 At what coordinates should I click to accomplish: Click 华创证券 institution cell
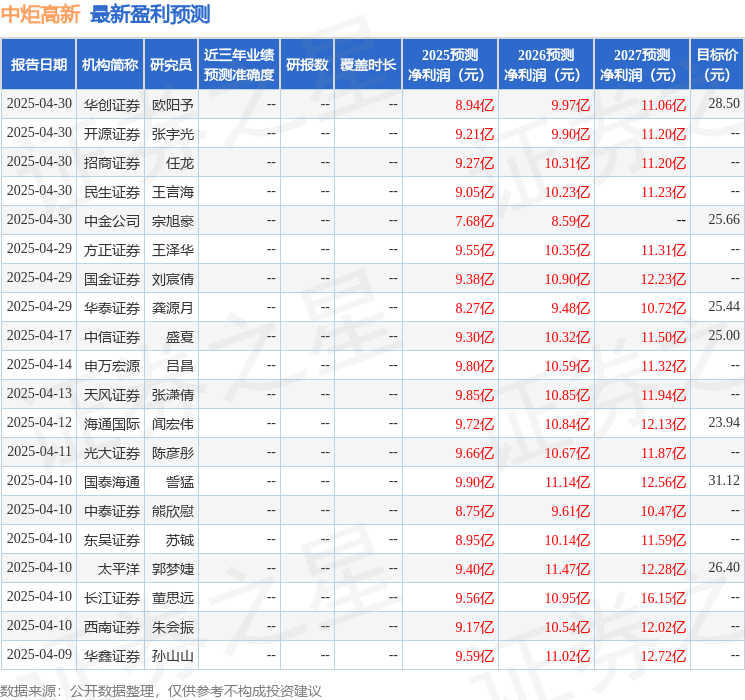(112, 105)
